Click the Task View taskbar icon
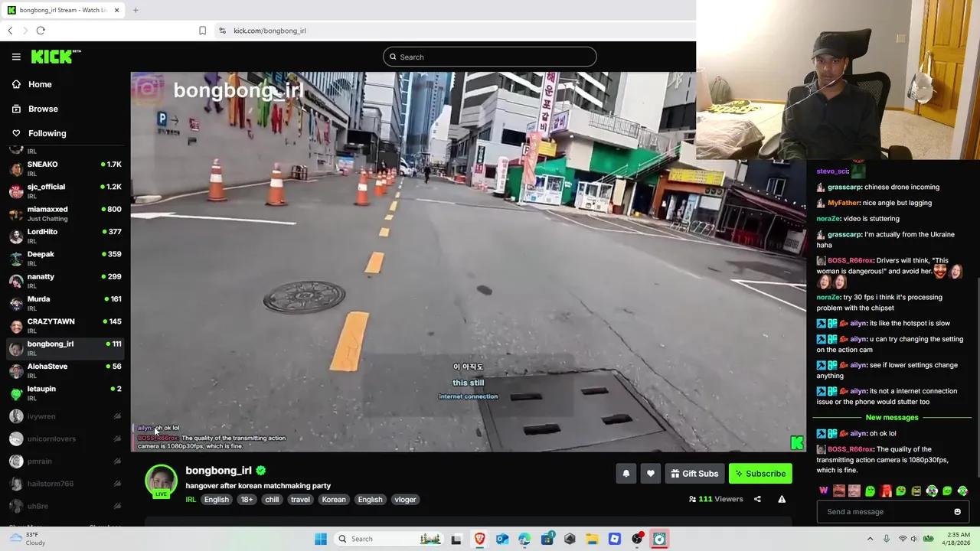 coord(456,539)
